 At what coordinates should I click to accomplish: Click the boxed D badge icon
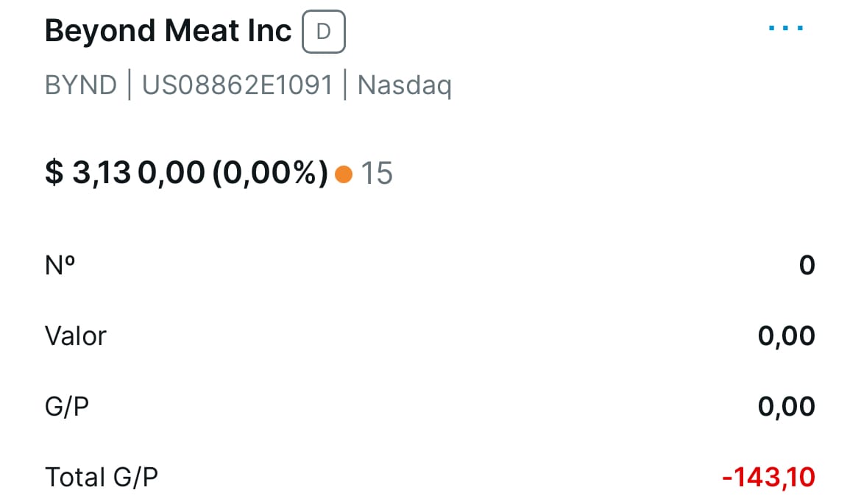click(323, 33)
